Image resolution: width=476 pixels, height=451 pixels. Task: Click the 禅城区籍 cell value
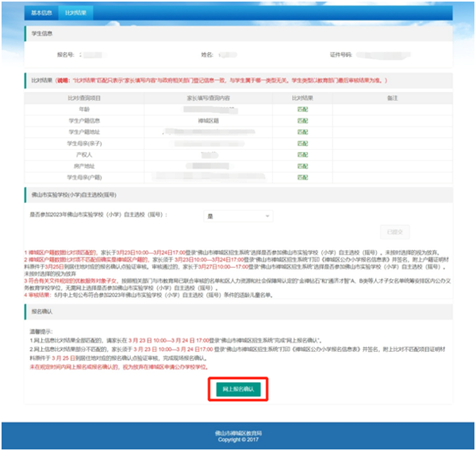tap(208, 120)
